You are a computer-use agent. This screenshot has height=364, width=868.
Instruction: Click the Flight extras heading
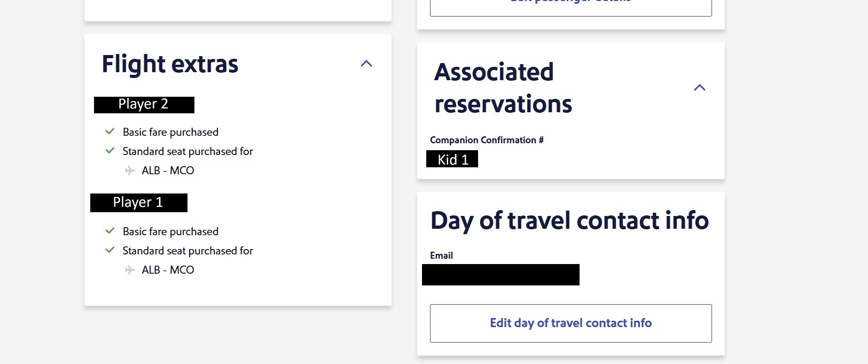pyautogui.click(x=170, y=64)
